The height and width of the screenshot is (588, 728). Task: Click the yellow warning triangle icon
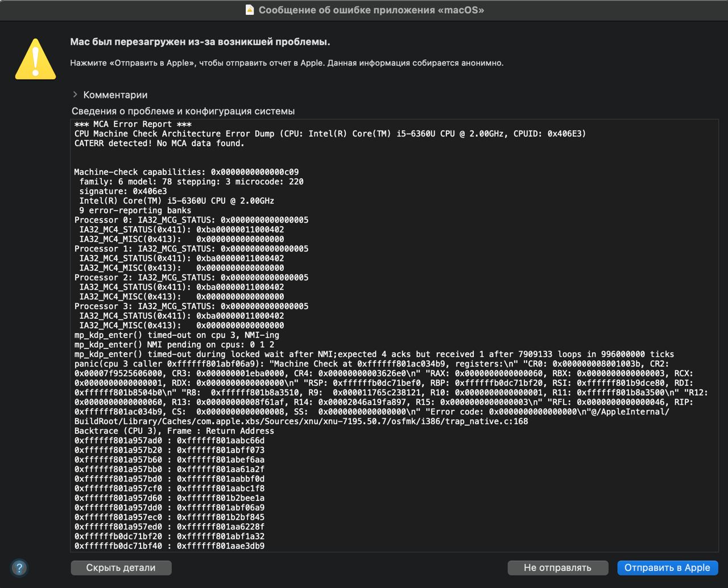point(35,59)
